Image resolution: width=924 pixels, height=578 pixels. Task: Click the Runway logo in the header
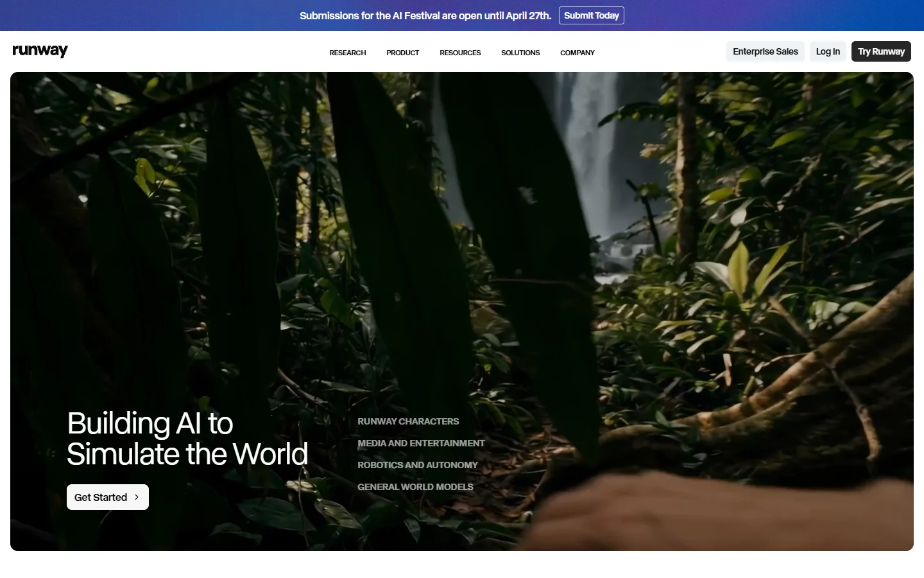(x=40, y=51)
